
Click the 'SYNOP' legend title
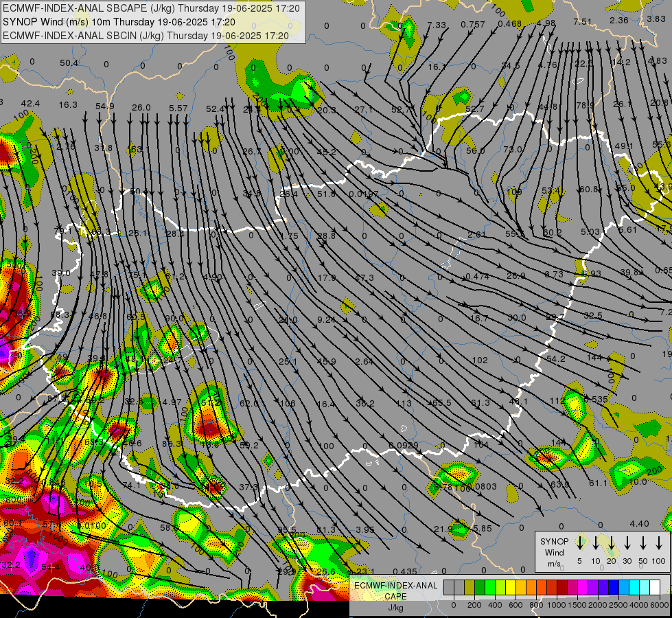point(554,542)
